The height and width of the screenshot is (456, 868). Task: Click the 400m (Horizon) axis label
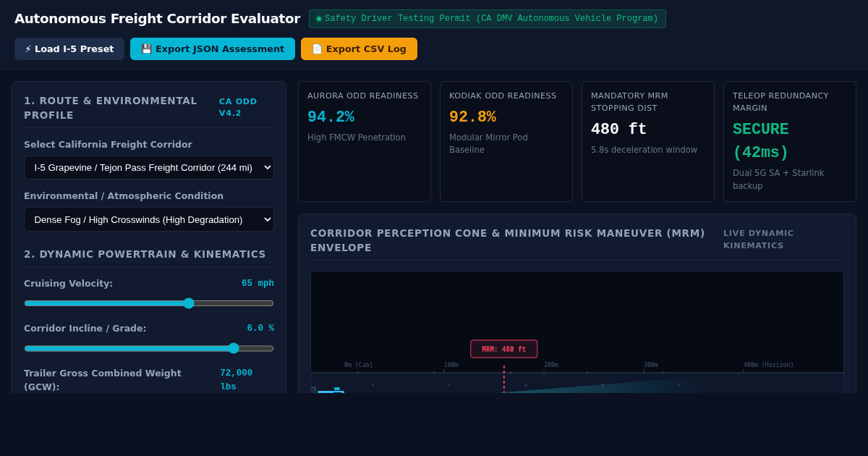(x=768, y=365)
